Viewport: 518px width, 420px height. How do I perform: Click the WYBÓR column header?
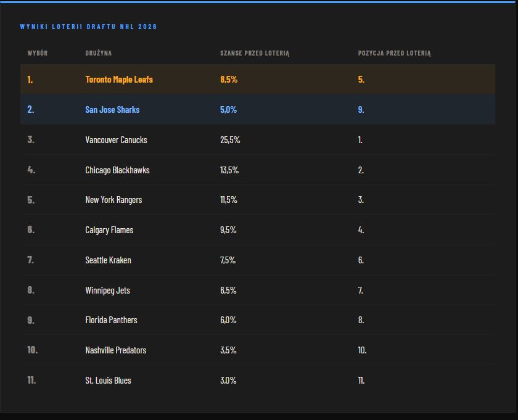click(x=38, y=53)
